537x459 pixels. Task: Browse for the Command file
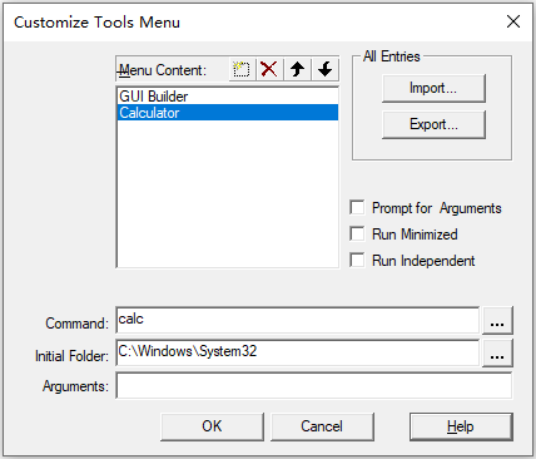click(x=497, y=320)
